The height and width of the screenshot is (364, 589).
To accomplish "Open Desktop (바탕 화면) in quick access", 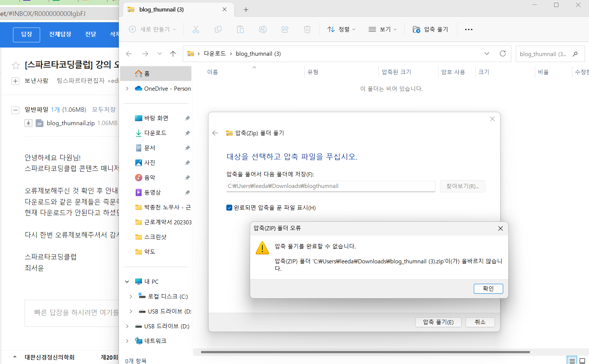I will pos(156,118).
